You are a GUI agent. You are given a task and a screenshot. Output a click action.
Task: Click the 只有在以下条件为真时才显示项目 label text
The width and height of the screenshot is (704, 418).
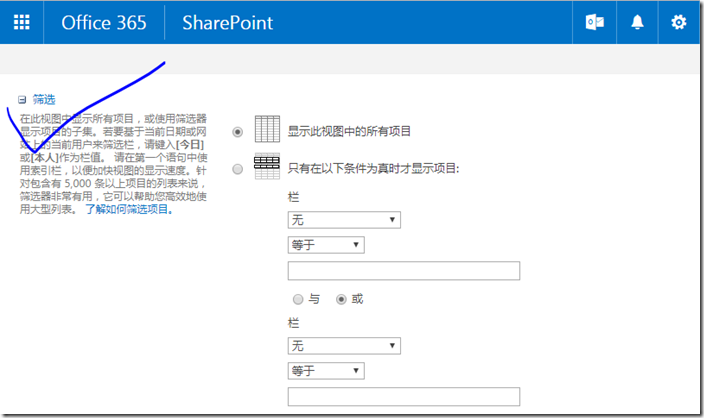[374, 169]
